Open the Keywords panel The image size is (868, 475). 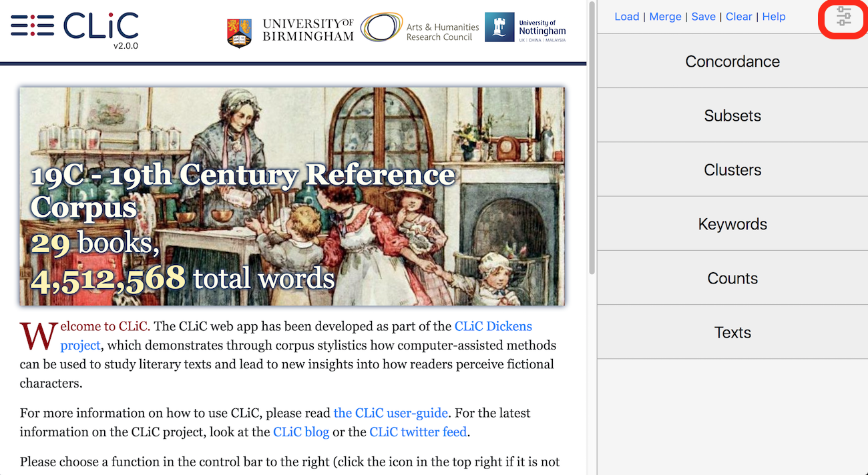[x=732, y=224]
